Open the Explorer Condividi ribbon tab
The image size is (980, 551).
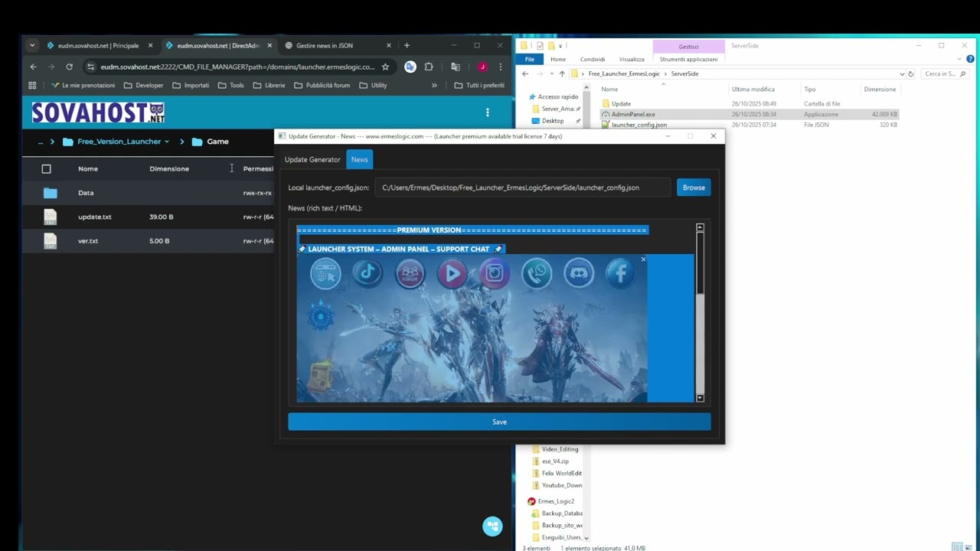593,59
